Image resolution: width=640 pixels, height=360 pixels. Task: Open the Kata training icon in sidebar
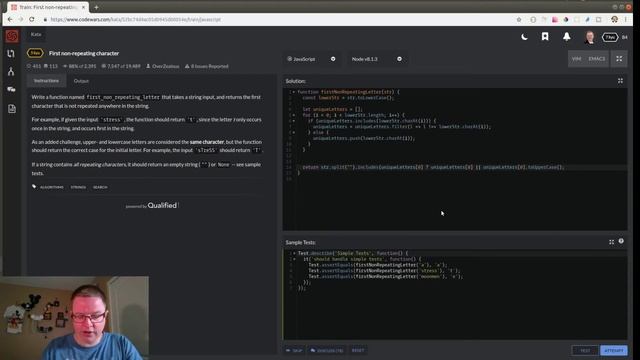[11, 53]
